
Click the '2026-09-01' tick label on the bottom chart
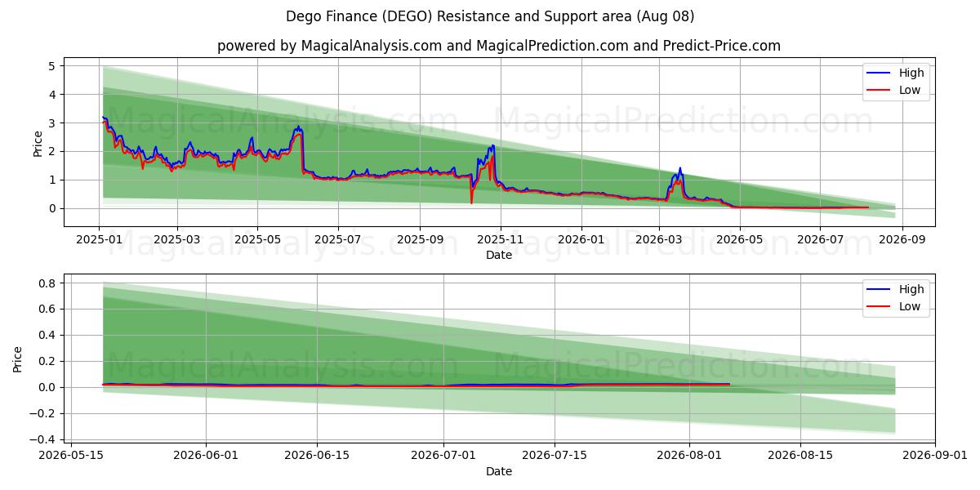[x=935, y=456]
